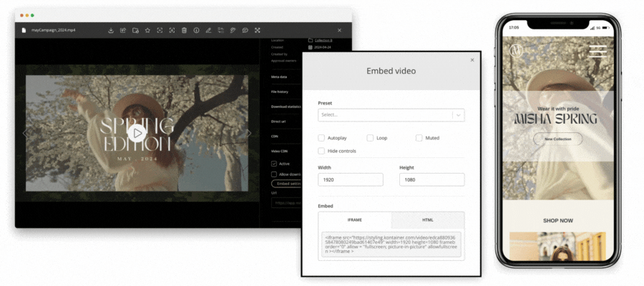Open the Collection 8 location link
The height and width of the screenshot is (286, 644).
point(323,40)
